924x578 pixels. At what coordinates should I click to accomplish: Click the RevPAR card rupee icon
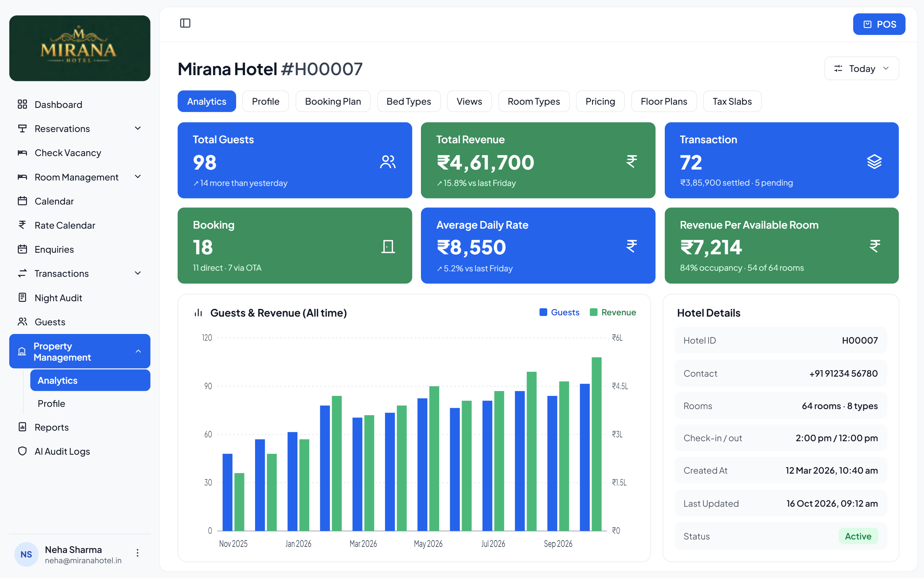[x=875, y=246]
